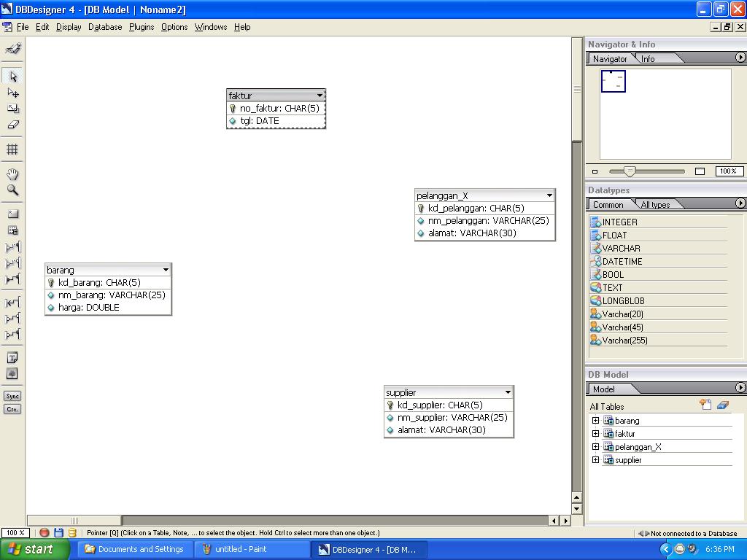Viewport: 747px width, 560px height.
Task: Open the faktur table header dropdown arrow
Action: point(320,95)
